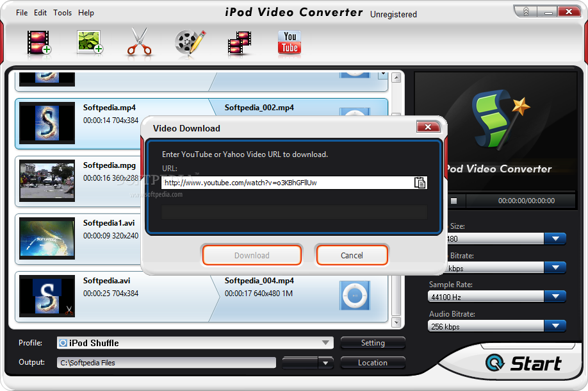
Task: Minimize the iPod Video Converter window
Action: point(548,12)
